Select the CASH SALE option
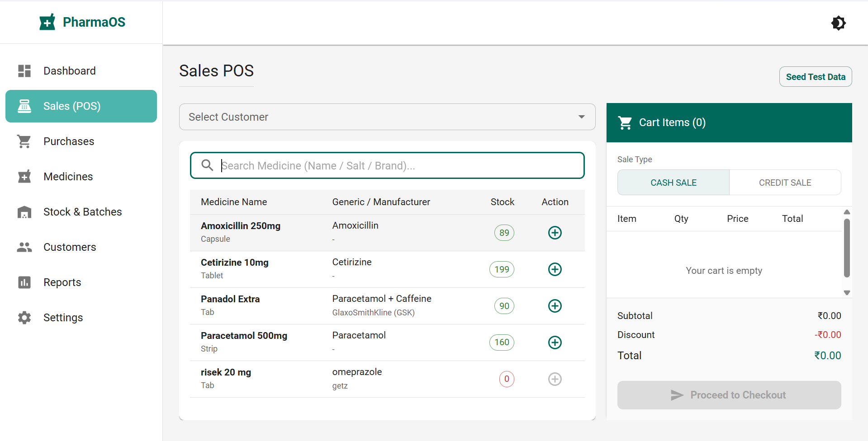 coord(673,183)
